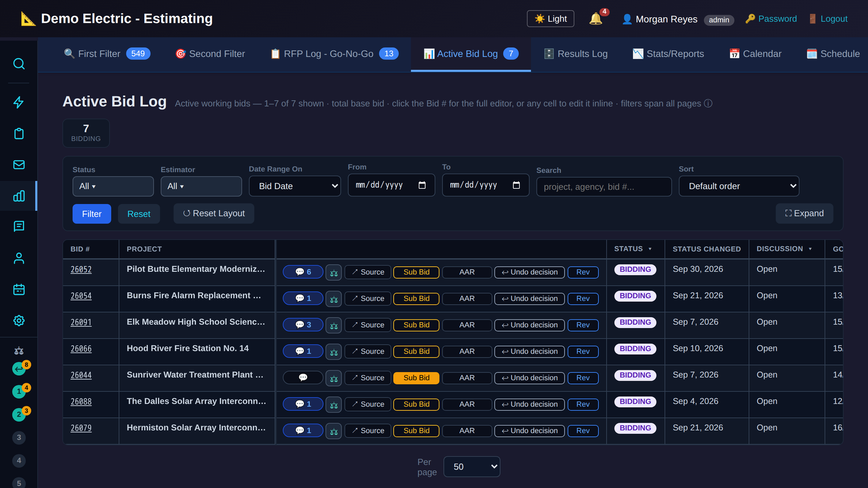Open the 6 comments for bid 26052

303,272
